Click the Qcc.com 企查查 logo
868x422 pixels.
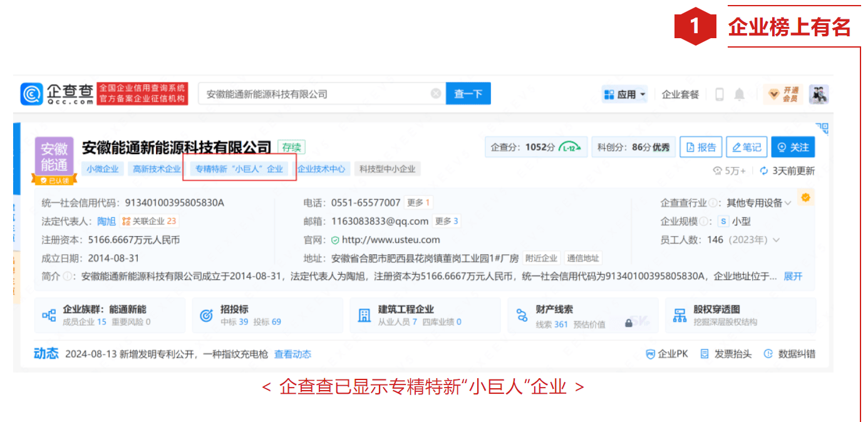coord(58,94)
